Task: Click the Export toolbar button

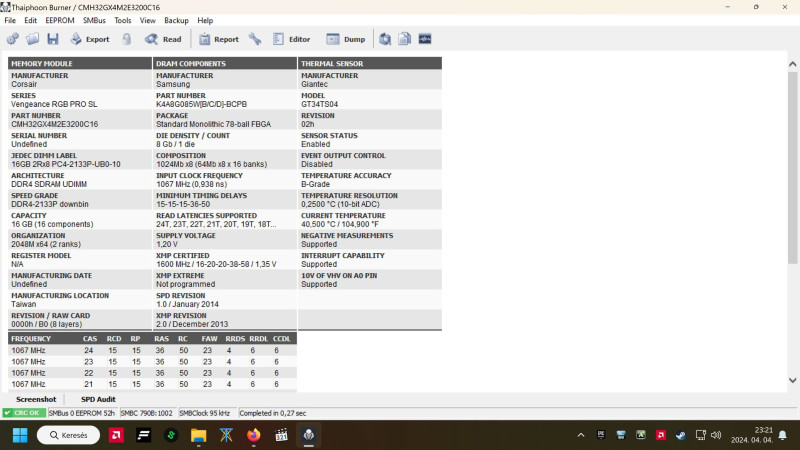Action: (90, 39)
